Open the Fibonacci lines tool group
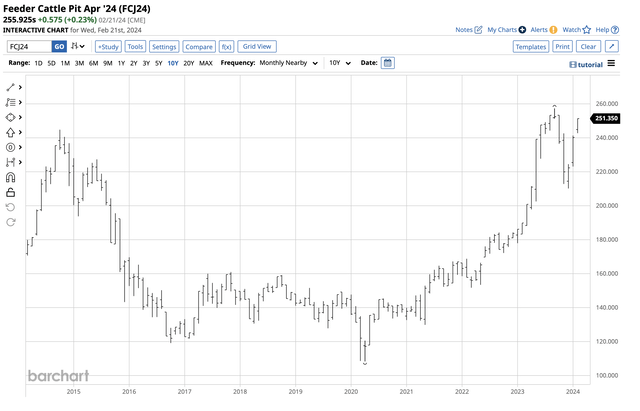The image size is (640, 411). pyautogui.click(x=11, y=102)
